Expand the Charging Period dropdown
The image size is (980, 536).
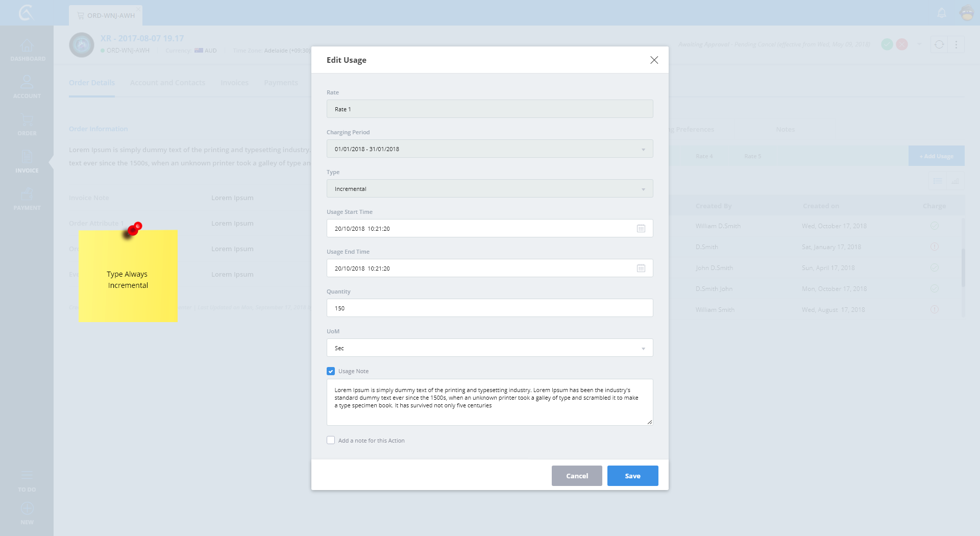click(489, 149)
